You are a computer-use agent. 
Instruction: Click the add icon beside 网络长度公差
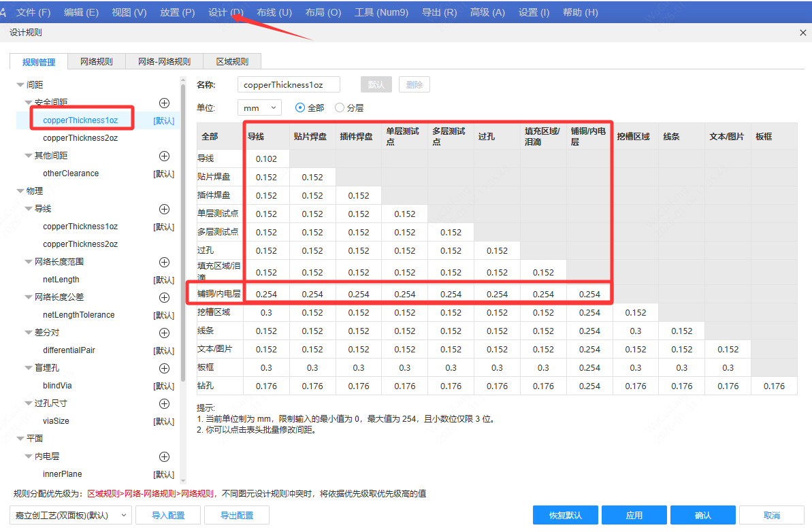[164, 297]
